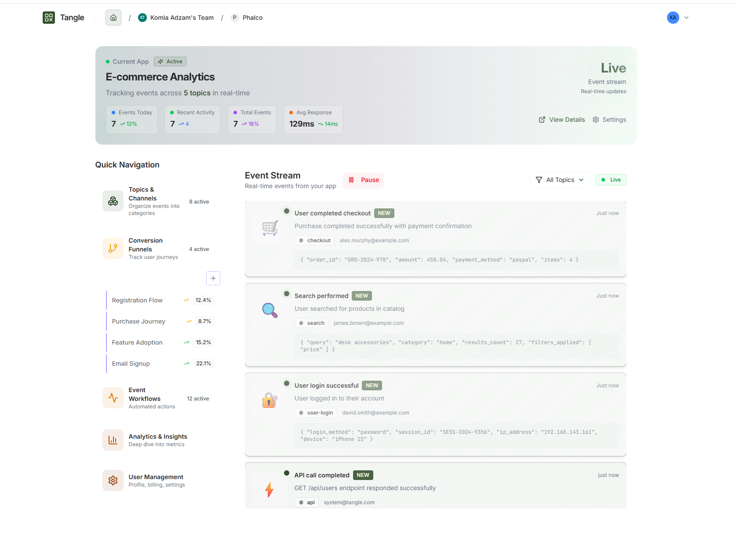Click the Active status badge
Viewport: 736px width, 560px height.
(x=170, y=62)
